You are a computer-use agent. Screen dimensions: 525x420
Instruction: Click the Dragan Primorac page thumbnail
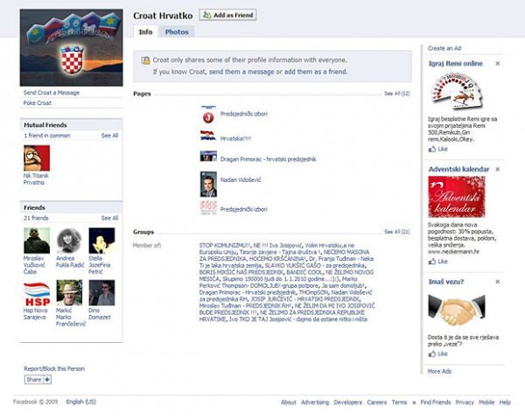[x=208, y=156]
